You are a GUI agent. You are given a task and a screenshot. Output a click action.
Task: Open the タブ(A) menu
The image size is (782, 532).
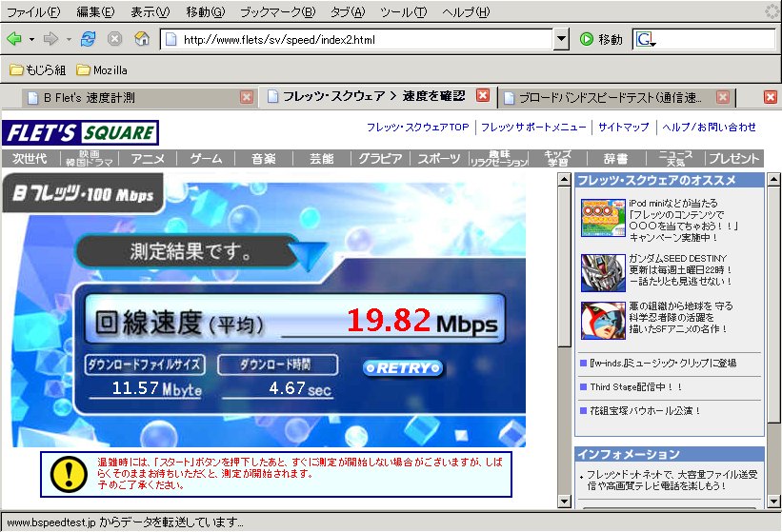(x=348, y=12)
